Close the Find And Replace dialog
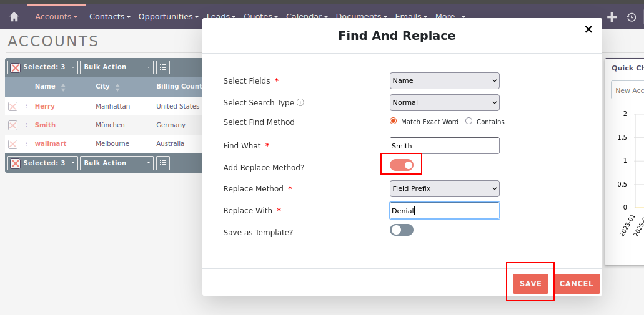This screenshot has height=315, width=644. (588, 29)
